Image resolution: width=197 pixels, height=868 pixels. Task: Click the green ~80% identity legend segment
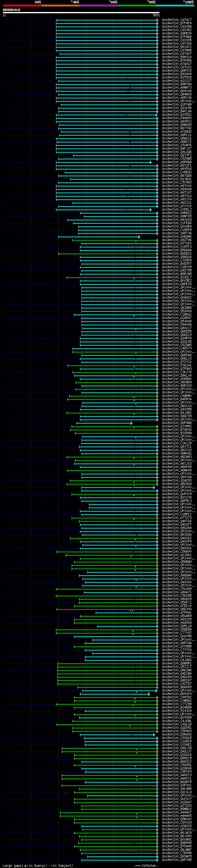[137, 6]
